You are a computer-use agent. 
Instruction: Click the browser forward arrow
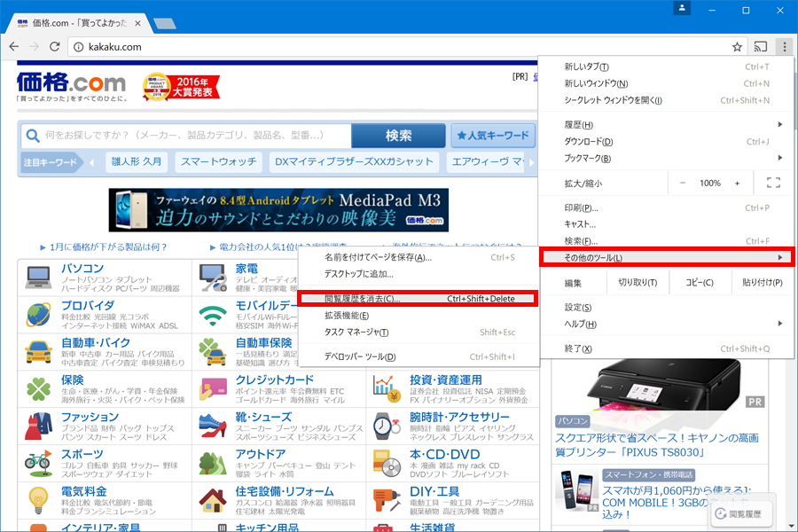click(34, 47)
